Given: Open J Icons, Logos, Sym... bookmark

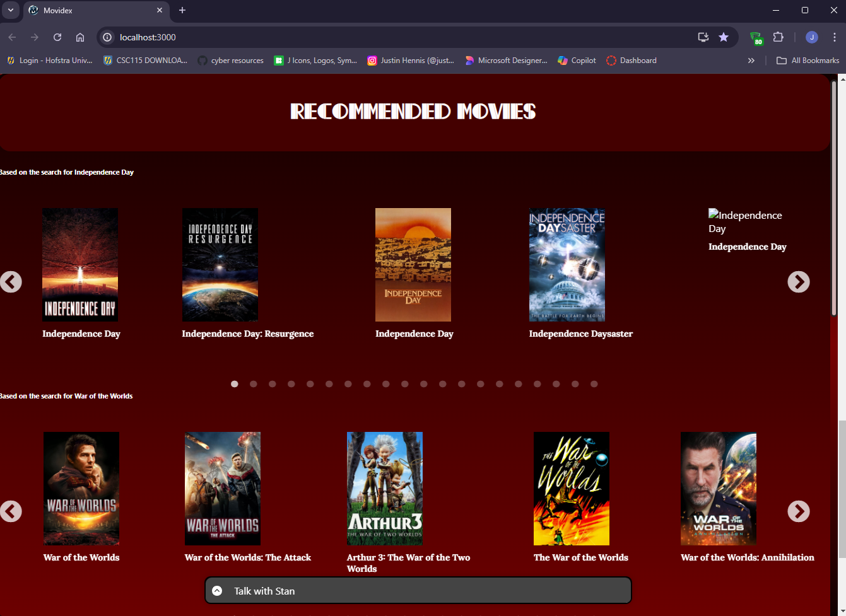Looking at the screenshot, I should click(x=315, y=61).
